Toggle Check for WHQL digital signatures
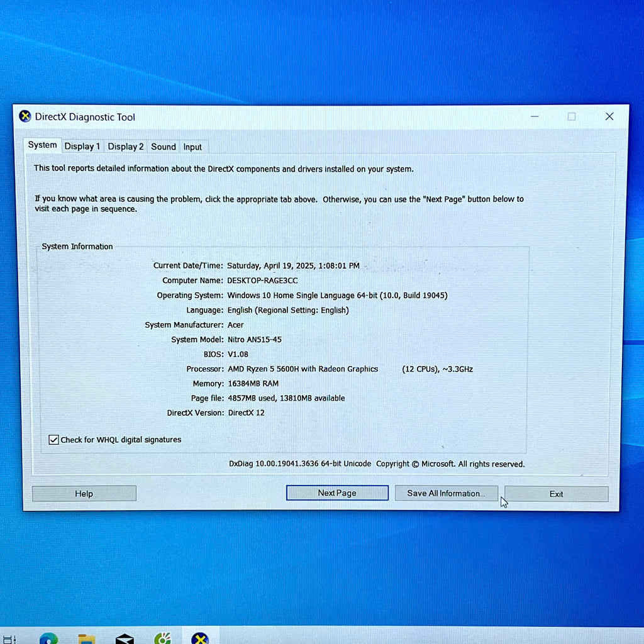Image resolution: width=644 pixels, height=644 pixels. pyautogui.click(x=54, y=440)
